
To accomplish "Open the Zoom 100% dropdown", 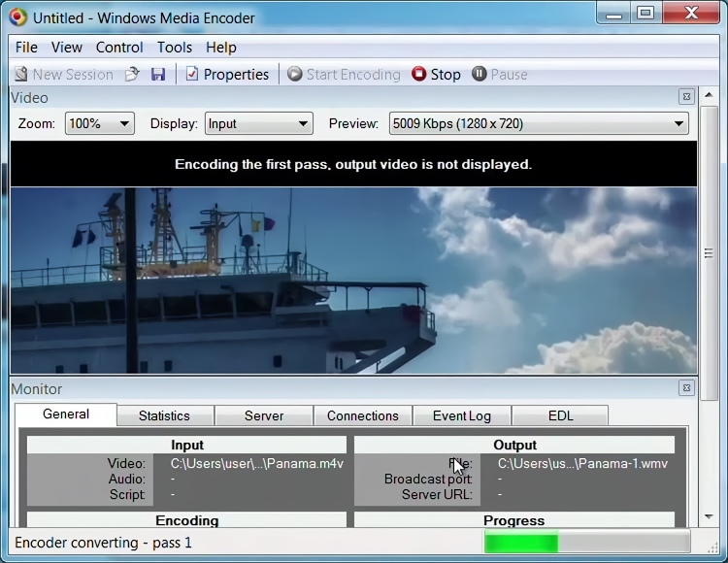I will [x=99, y=123].
